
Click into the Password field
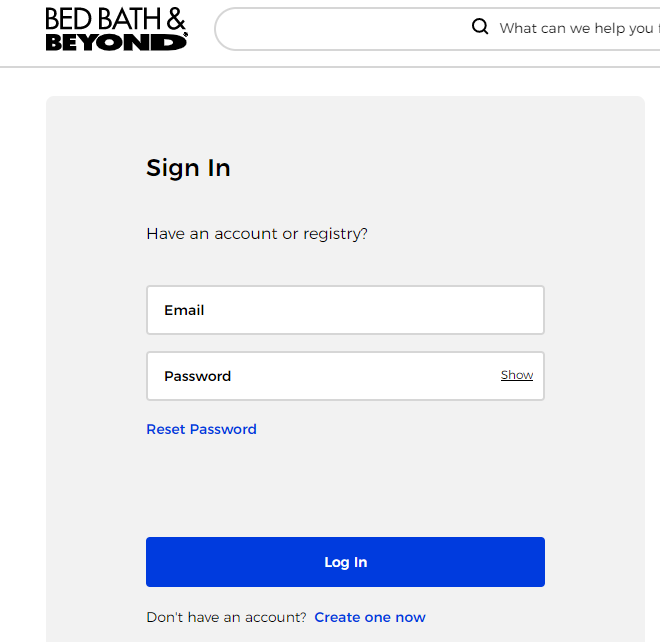click(320, 376)
